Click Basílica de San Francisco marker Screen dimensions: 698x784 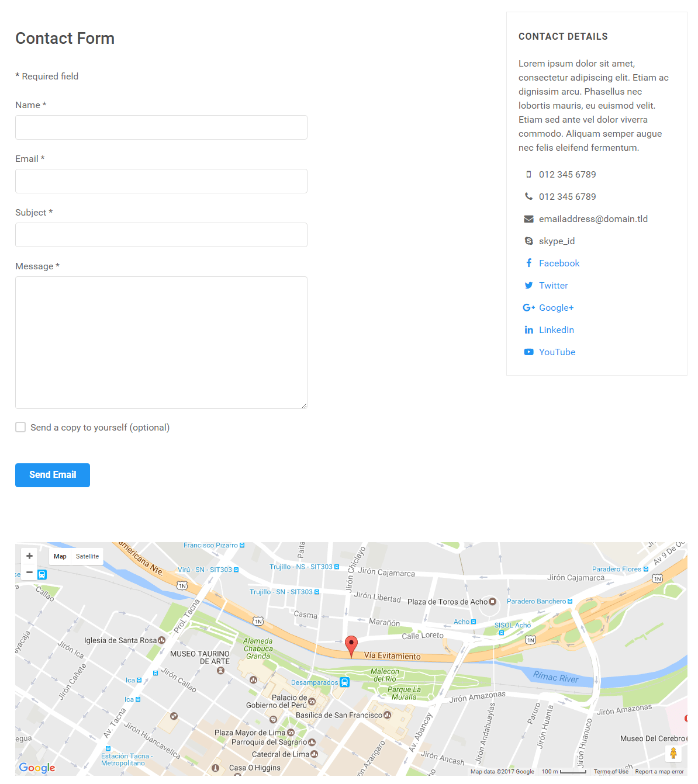click(387, 715)
